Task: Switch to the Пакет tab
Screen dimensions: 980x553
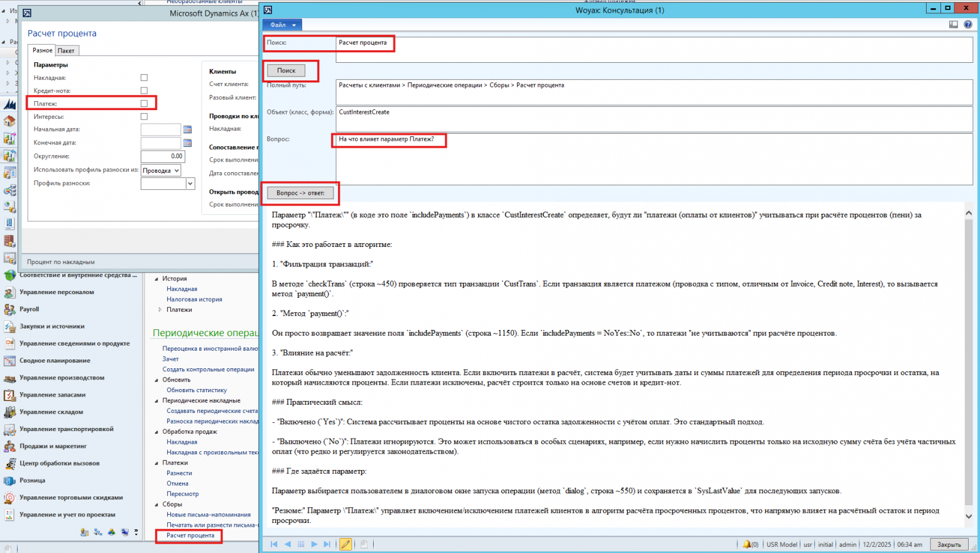Action: click(x=66, y=51)
